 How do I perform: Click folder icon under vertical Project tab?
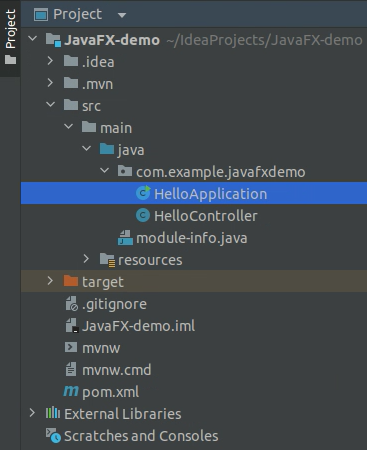tap(10, 60)
